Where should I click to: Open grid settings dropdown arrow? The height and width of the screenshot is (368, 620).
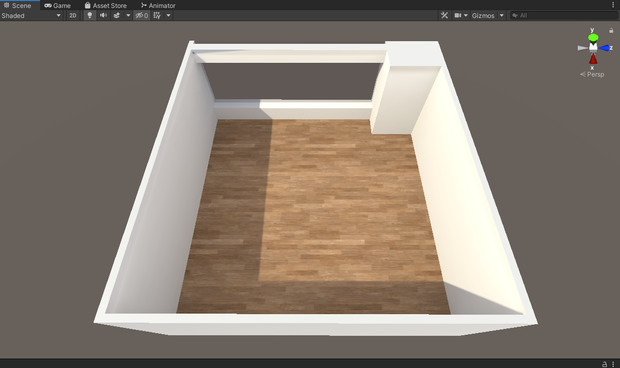168,15
